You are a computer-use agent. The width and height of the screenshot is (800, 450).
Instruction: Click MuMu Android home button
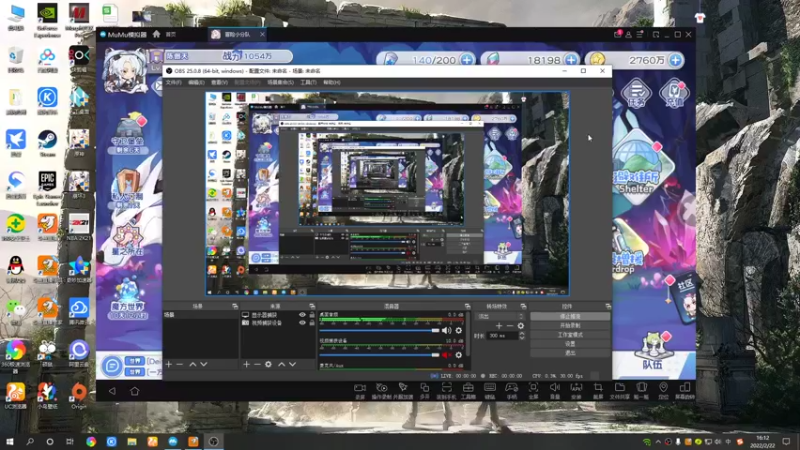click(x=135, y=391)
